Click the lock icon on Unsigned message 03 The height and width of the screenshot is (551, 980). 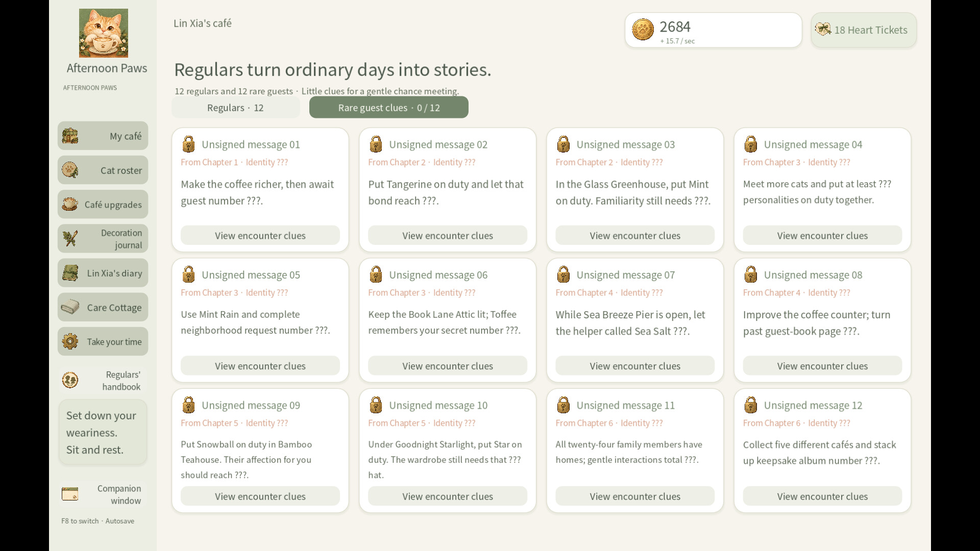click(563, 144)
